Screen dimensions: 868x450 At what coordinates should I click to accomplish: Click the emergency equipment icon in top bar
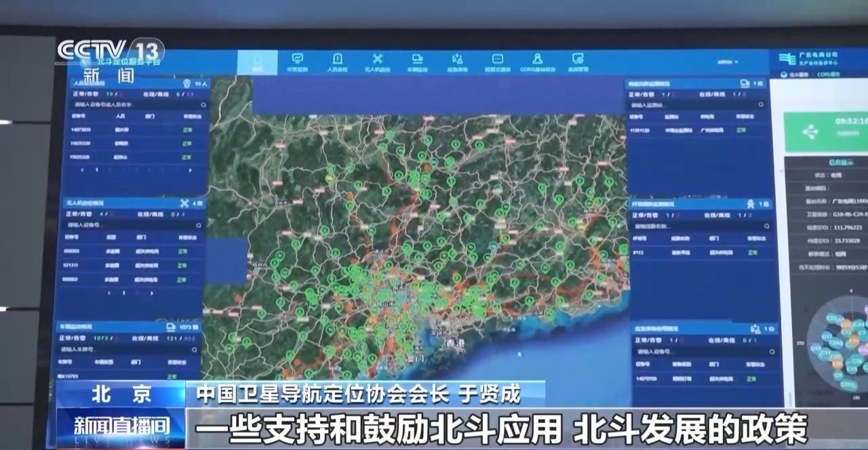pyautogui.click(x=457, y=62)
